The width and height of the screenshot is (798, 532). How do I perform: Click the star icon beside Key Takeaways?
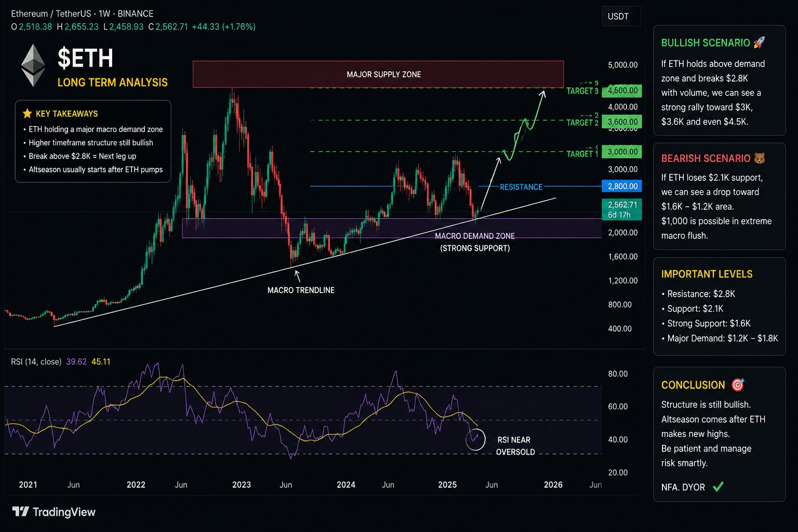[27, 113]
